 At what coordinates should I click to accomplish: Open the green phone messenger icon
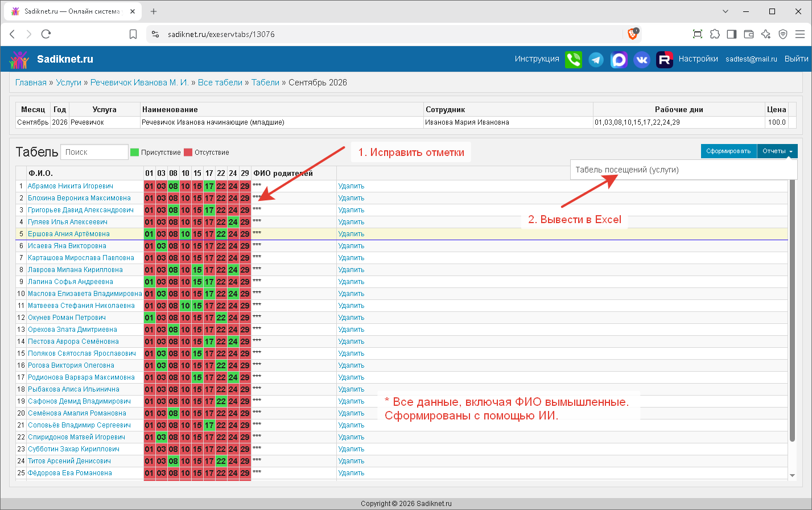pyautogui.click(x=574, y=59)
